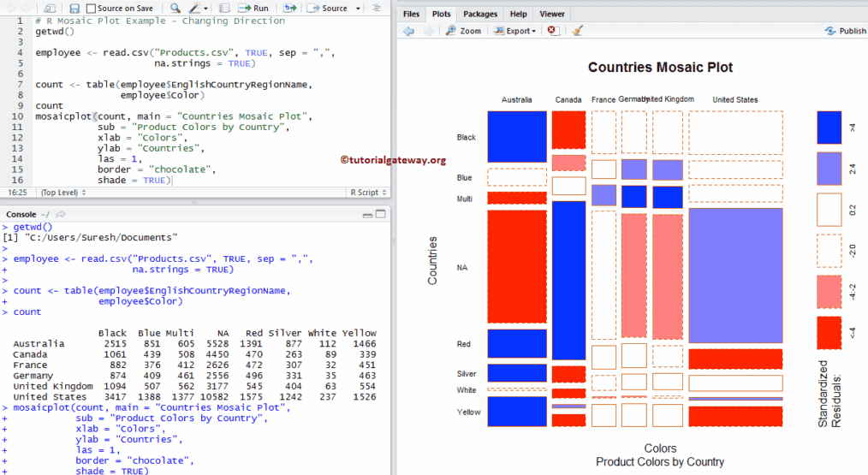This screenshot has height=475, width=868.
Task: Click the Product Colors by Country subtitle
Action: (x=660, y=461)
